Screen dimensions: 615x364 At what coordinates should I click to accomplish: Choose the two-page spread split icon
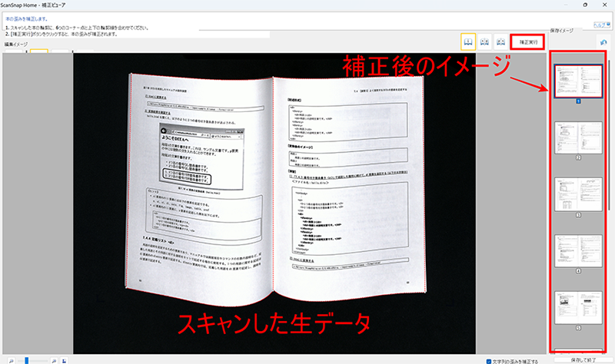[485, 42]
